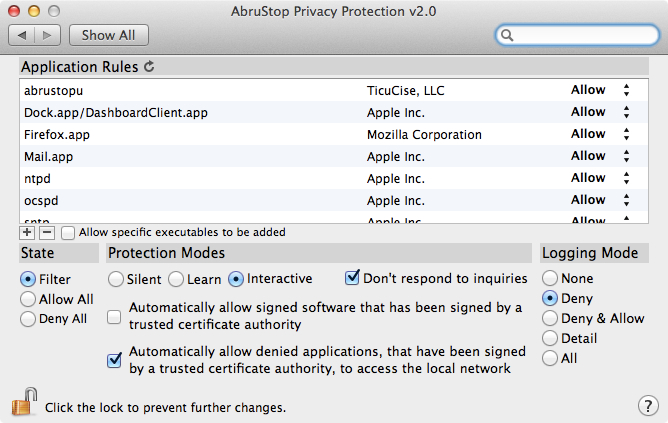Set logging mode to Deny & Allow

(550, 318)
